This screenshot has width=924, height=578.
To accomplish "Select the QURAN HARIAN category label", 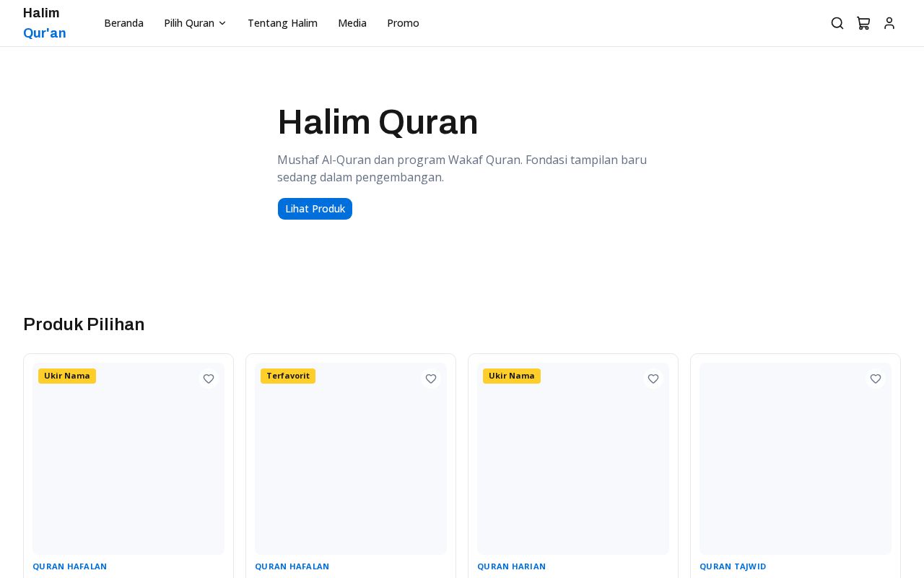I will pos(511,566).
